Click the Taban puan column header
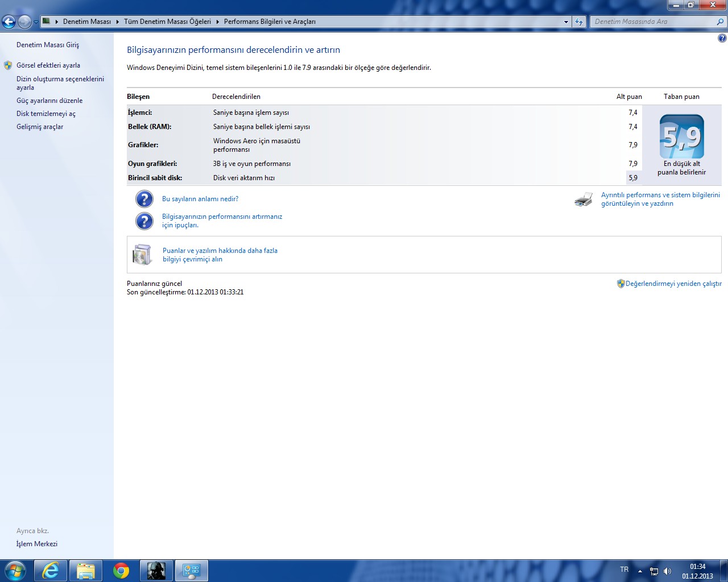 tap(681, 97)
